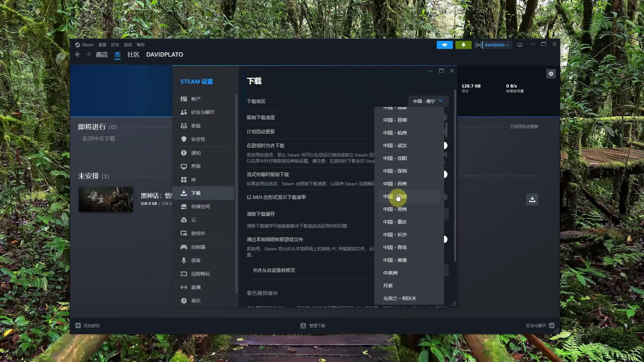Image resolution: width=644 pixels, height=362 pixels.
Task: Open the voice (语音) microphone icon
Action: point(184,260)
